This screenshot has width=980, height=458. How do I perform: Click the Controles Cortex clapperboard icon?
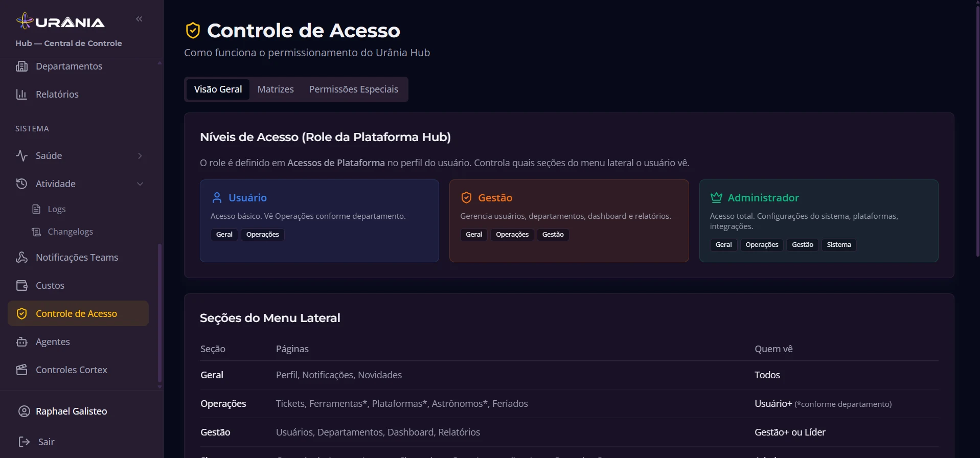21,370
